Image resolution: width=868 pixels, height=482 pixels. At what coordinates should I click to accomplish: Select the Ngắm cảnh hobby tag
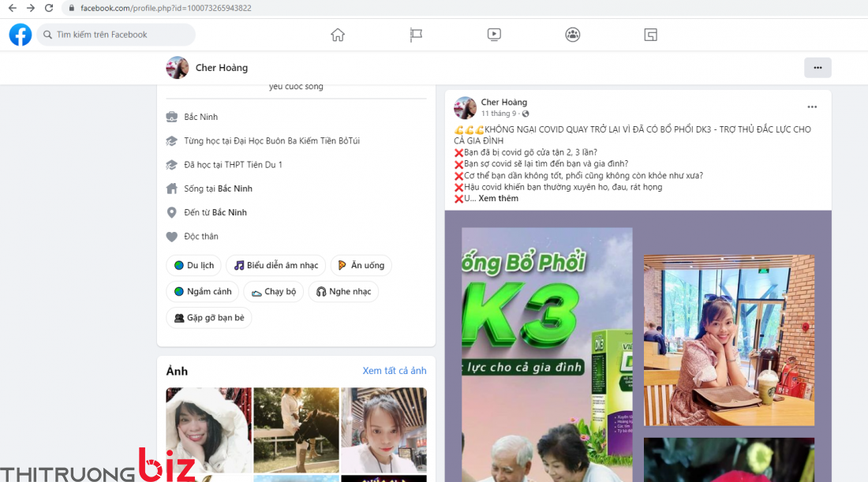tap(203, 292)
